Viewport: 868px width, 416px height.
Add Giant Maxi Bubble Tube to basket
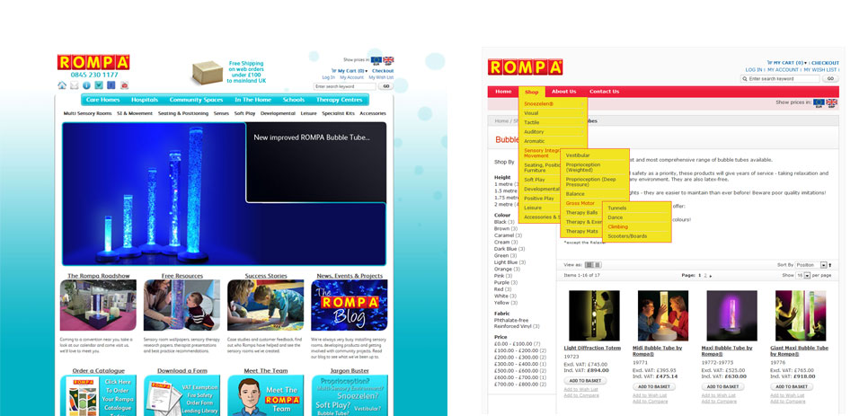point(792,386)
